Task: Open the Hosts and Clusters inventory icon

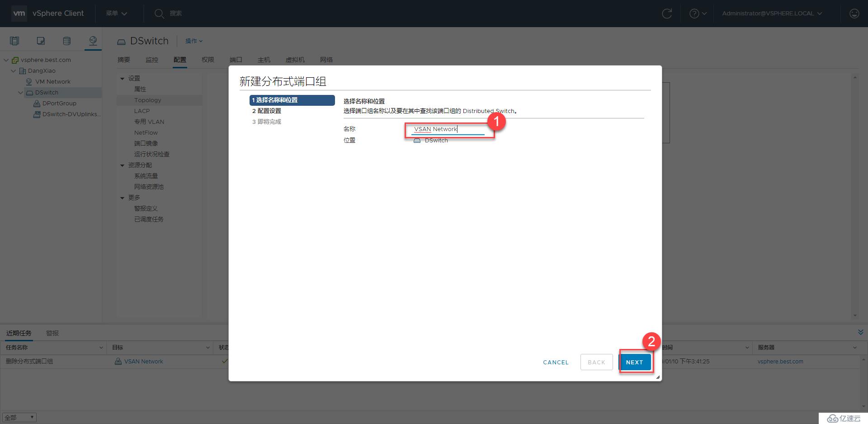Action: (14, 41)
